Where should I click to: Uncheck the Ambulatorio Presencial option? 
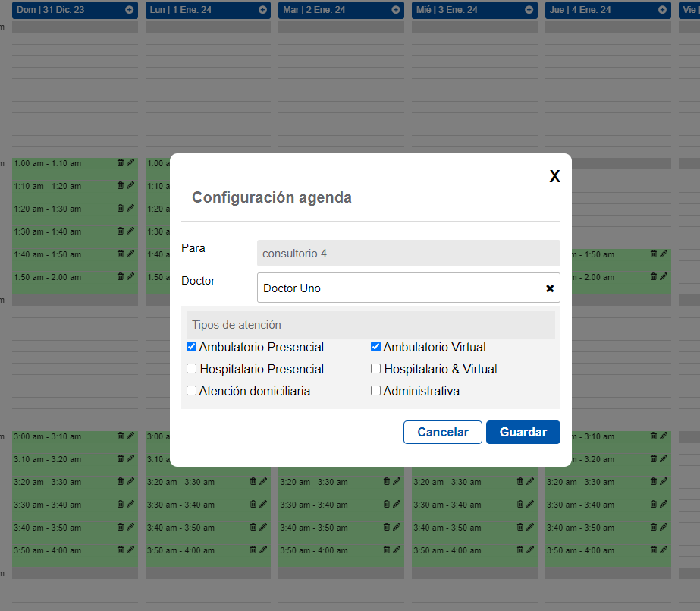pos(191,346)
